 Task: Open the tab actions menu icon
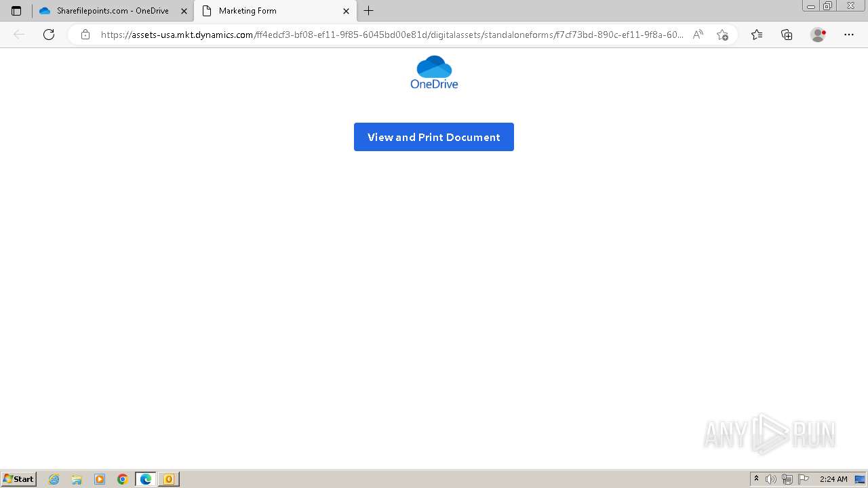(16, 11)
